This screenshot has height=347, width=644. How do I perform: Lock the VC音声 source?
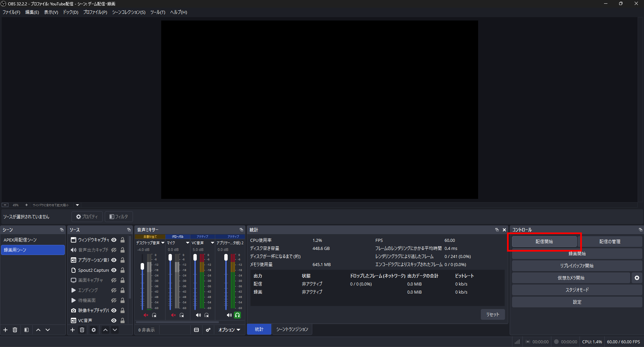click(123, 320)
